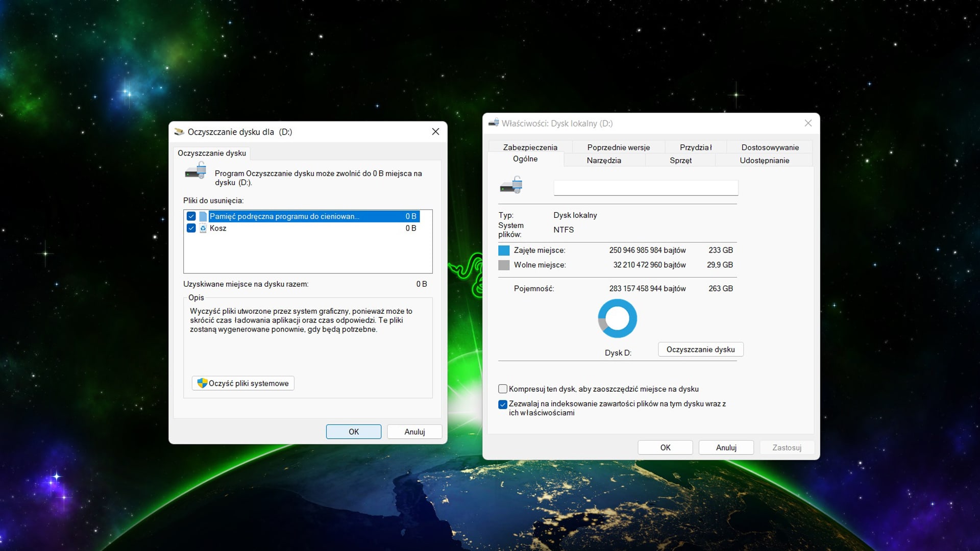The image size is (980, 551).
Task: Cancel the Disk Cleanup dialog with Anuluj
Action: pos(414,432)
